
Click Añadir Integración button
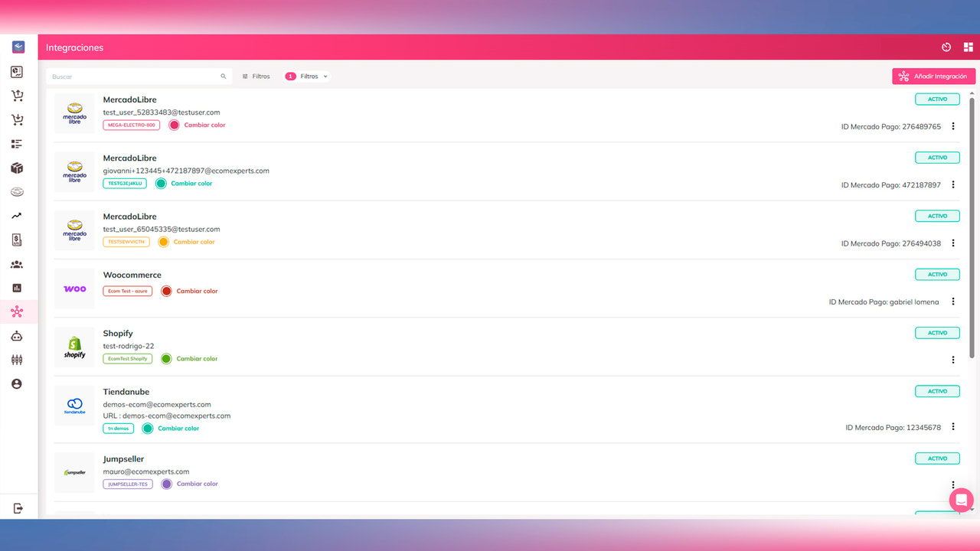pyautogui.click(x=934, y=77)
